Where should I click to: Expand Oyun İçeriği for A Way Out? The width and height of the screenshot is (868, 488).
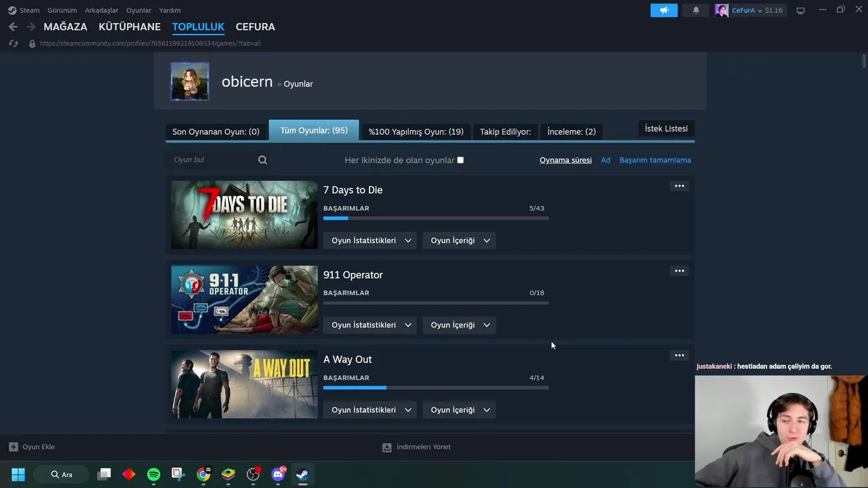[460, 409]
